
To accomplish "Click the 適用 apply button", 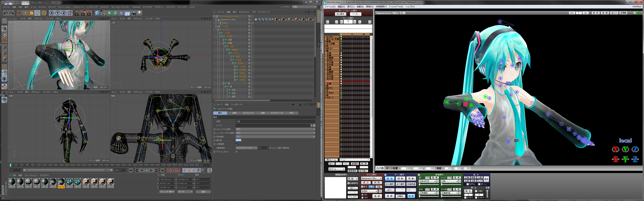I will point(203,192).
